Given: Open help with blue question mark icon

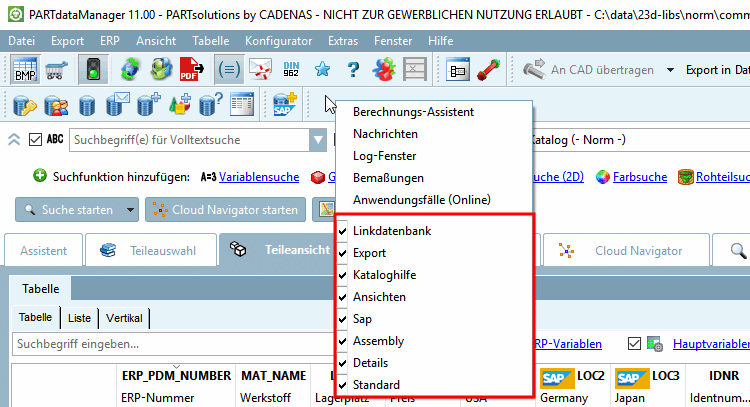Looking at the screenshot, I should 353,70.
